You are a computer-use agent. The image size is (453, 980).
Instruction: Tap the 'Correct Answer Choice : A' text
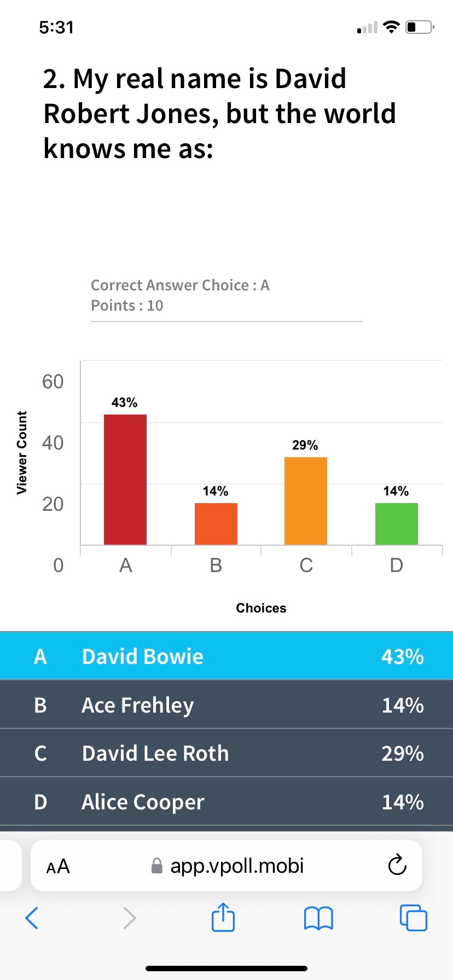tap(180, 285)
